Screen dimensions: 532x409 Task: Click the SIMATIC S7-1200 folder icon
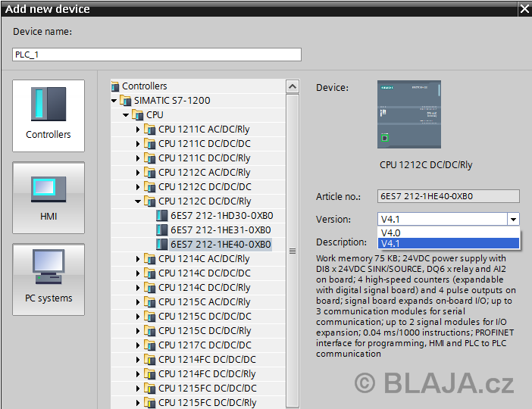click(x=125, y=101)
